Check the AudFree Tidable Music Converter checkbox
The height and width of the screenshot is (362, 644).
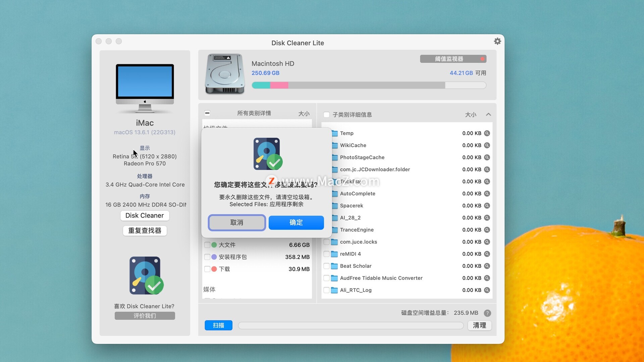coord(326,278)
